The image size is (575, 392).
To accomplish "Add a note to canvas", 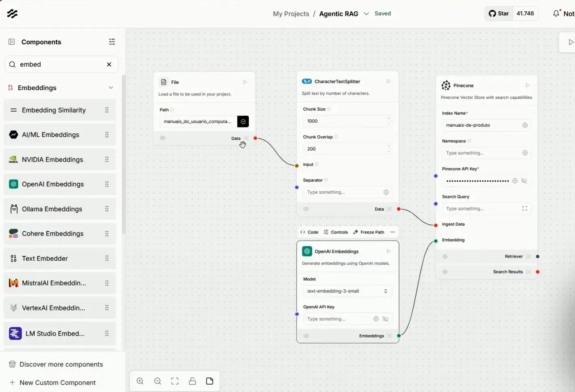I will [x=210, y=381].
